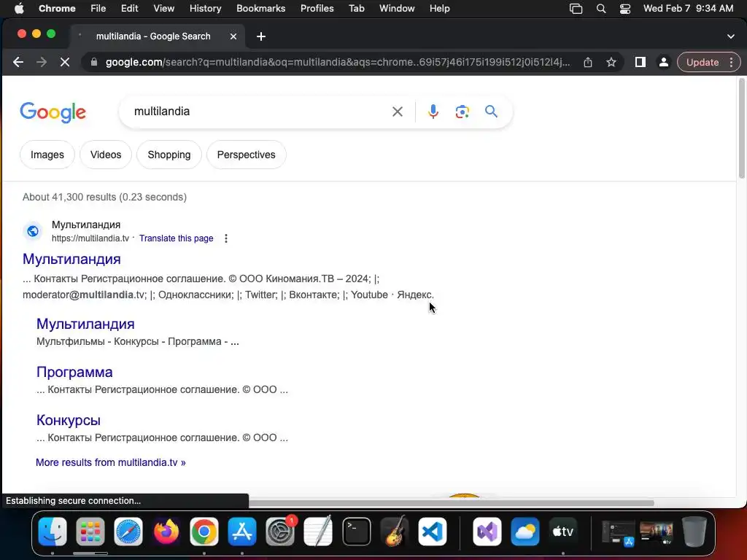Open more options for multilandia.tv result
This screenshot has width=747, height=560.
(226, 238)
